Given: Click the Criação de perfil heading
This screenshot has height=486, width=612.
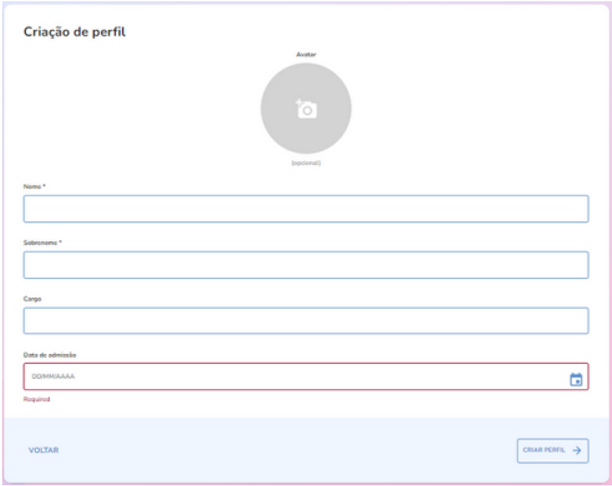Looking at the screenshot, I should click(80, 31).
